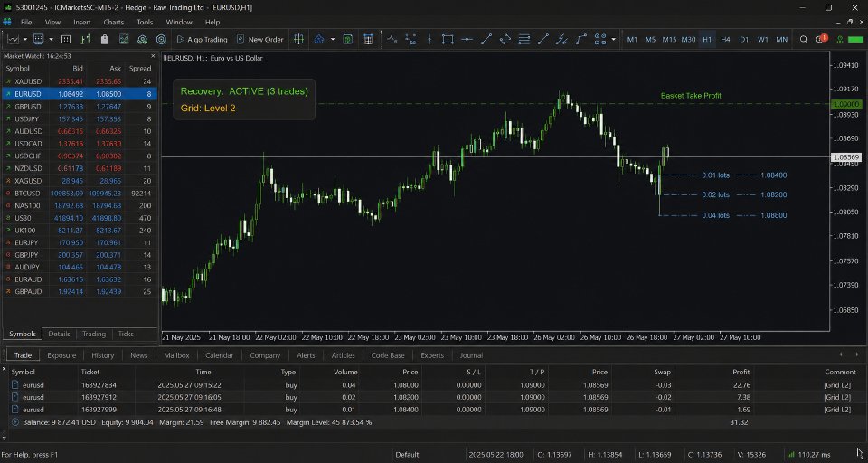The width and height of the screenshot is (868, 463).
Task: Open a New Order
Action: [x=259, y=39]
